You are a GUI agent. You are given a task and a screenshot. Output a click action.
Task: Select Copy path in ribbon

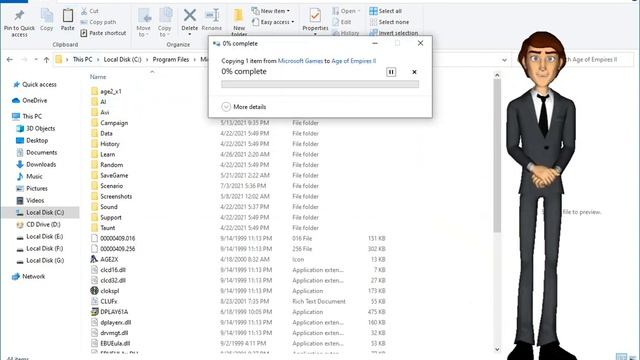pyautogui.click(x=98, y=22)
